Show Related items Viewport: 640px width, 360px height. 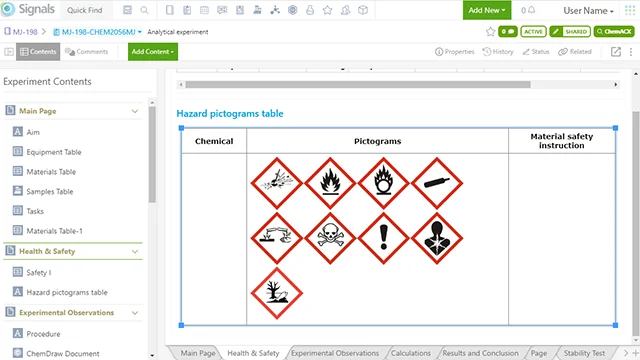pyautogui.click(x=575, y=52)
